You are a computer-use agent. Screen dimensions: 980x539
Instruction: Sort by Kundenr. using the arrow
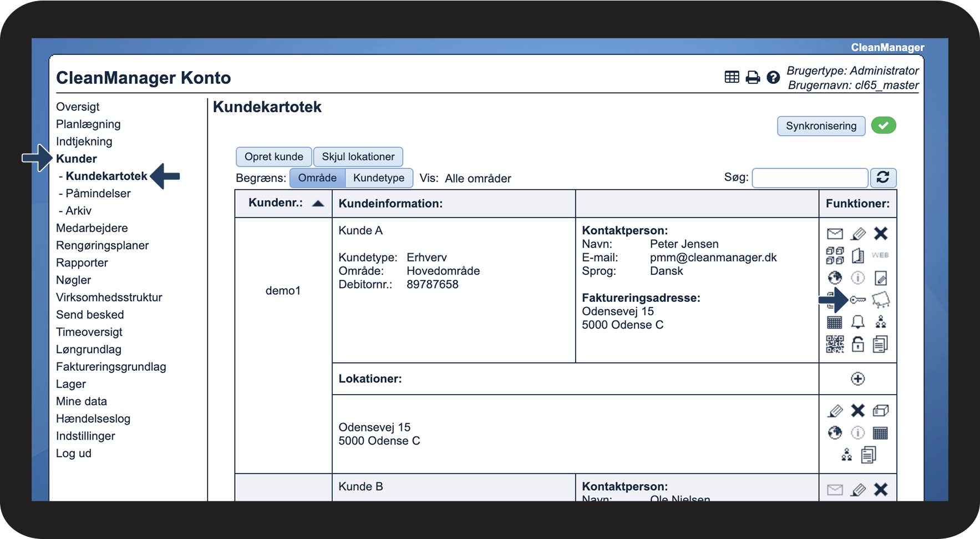click(318, 203)
